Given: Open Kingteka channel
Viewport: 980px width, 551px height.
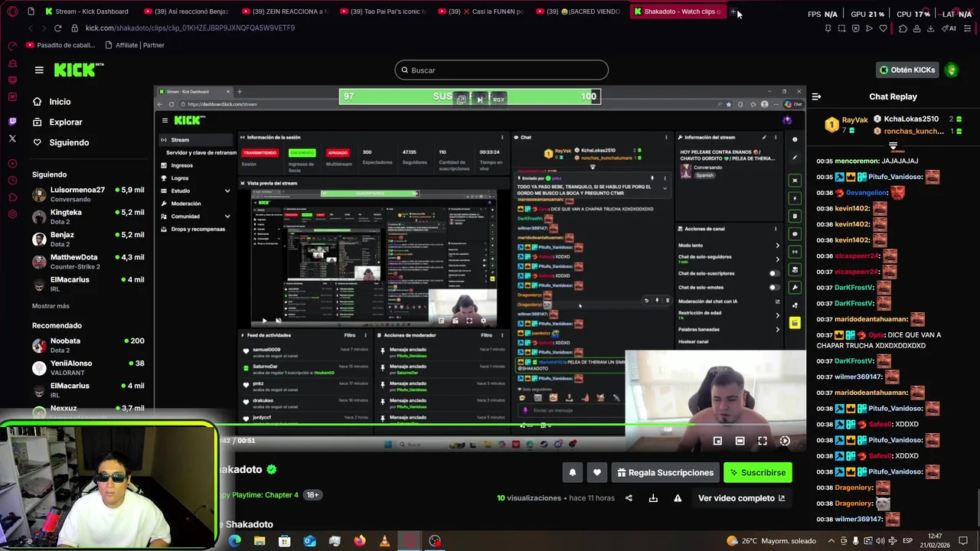Looking at the screenshot, I should [88, 217].
